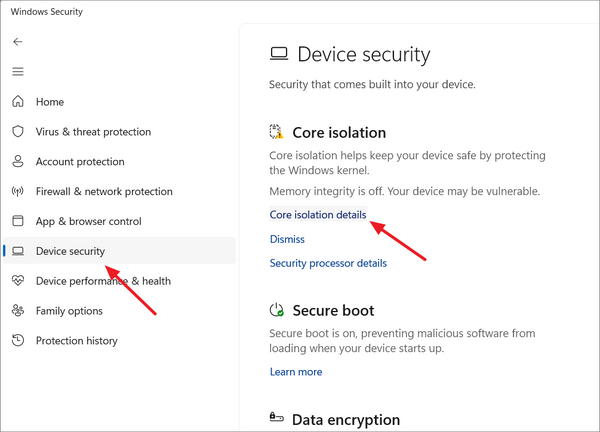The width and height of the screenshot is (600, 432).
Task: Click the Firewall & network protection antenna icon
Action: [x=17, y=192]
